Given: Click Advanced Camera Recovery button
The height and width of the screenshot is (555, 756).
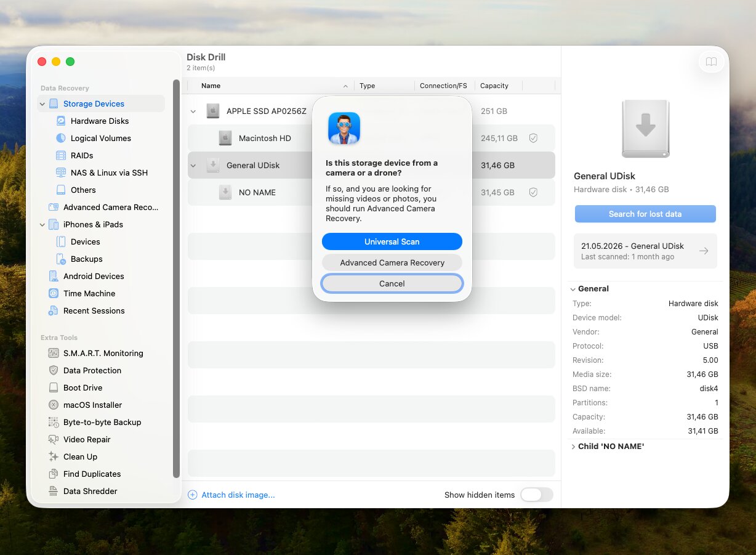Looking at the screenshot, I should [392, 262].
